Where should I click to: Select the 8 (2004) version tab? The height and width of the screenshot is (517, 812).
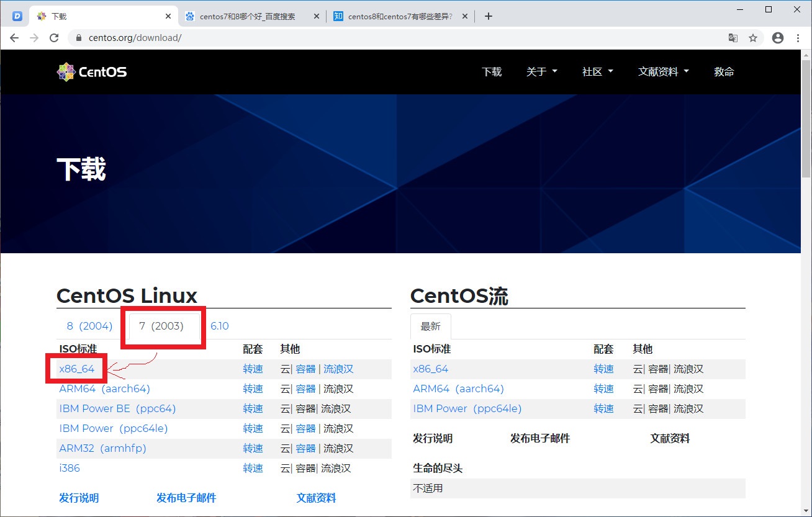(89, 326)
